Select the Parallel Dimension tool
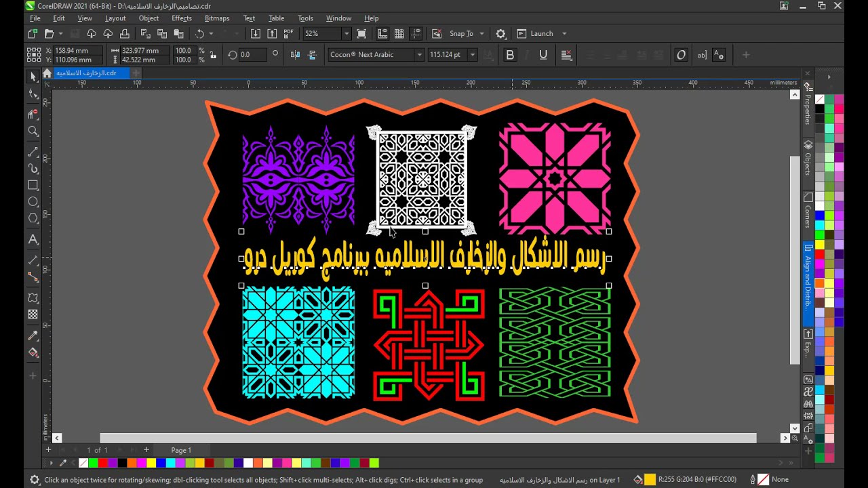Screen dimensions: 868x488 click(x=33, y=260)
